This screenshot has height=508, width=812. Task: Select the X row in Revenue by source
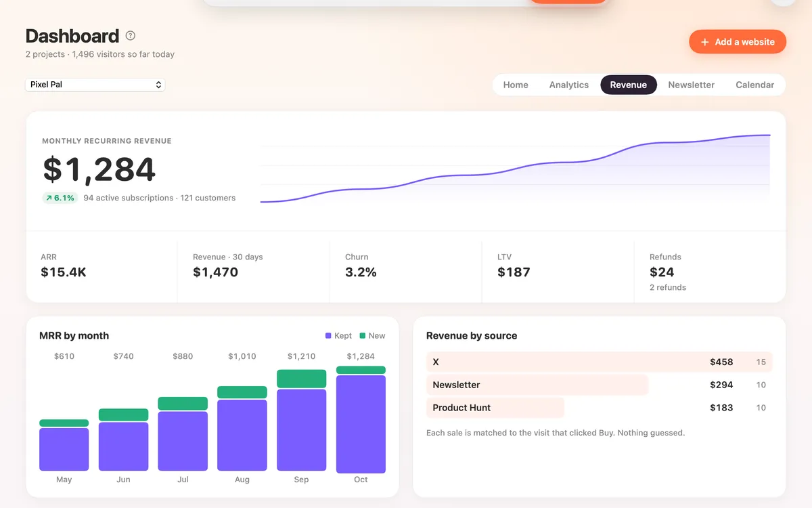tap(599, 362)
